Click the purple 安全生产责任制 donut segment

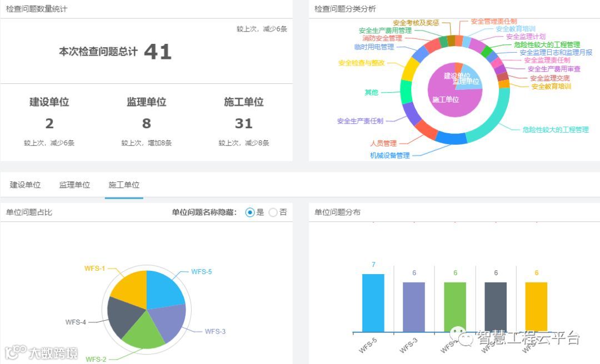tap(411, 114)
